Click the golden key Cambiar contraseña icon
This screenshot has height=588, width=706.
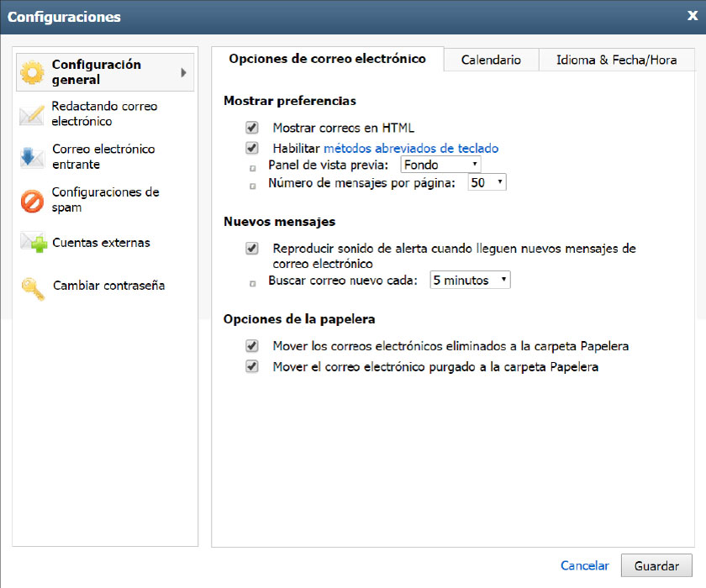pos(34,288)
